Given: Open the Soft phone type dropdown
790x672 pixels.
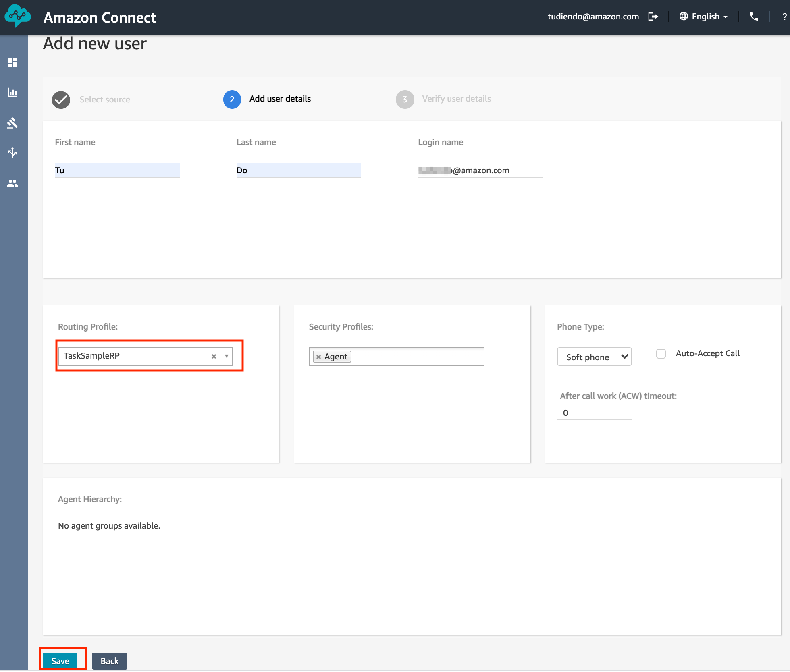Looking at the screenshot, I should [x=594, y=357].
